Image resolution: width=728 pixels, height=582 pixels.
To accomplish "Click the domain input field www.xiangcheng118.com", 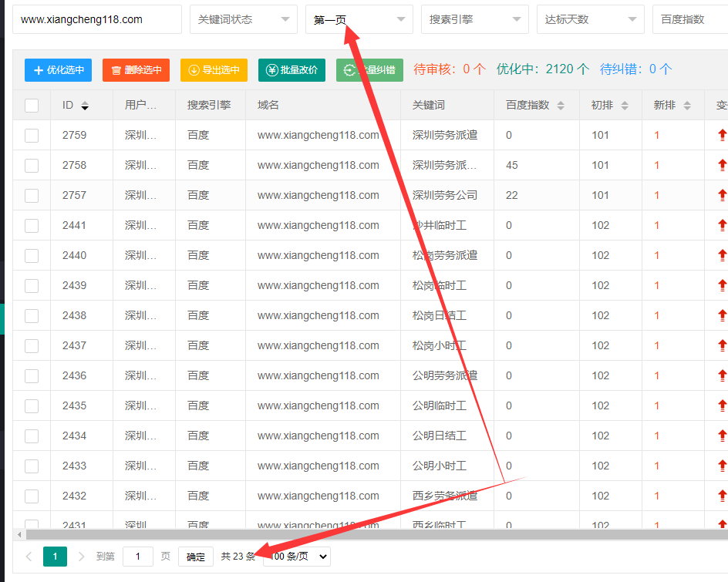I will [96, 19].
